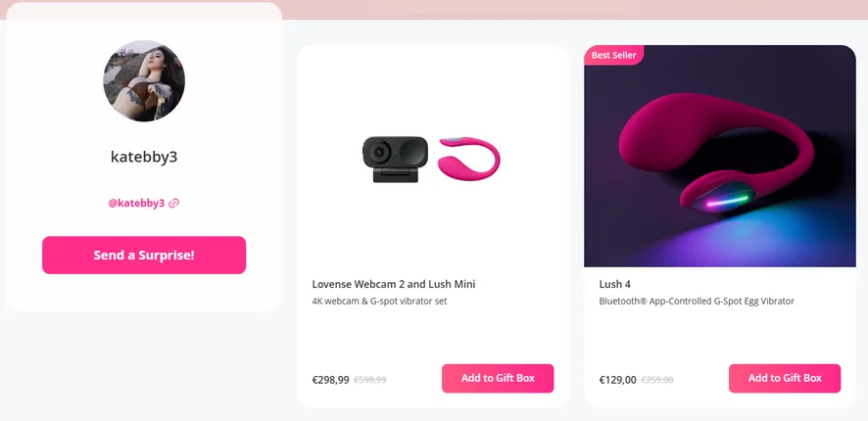868x421 pixels.
Task: Click the chain link icon beside @katebby3
Action: 173,203
